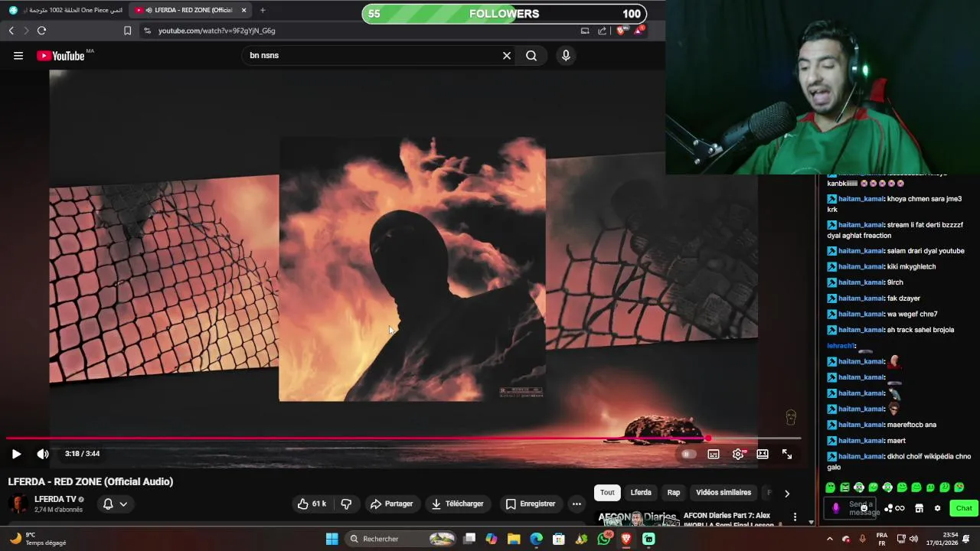The image size is (980, 551).
Task: Open Task View on taskbar
Action: (469, 539)
